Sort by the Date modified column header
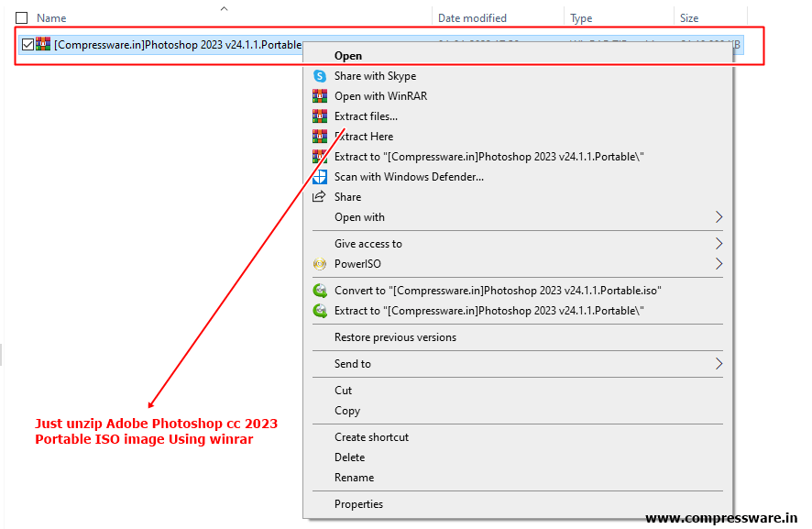The height and width of the screenshot is (529, 812). [472, 18]
